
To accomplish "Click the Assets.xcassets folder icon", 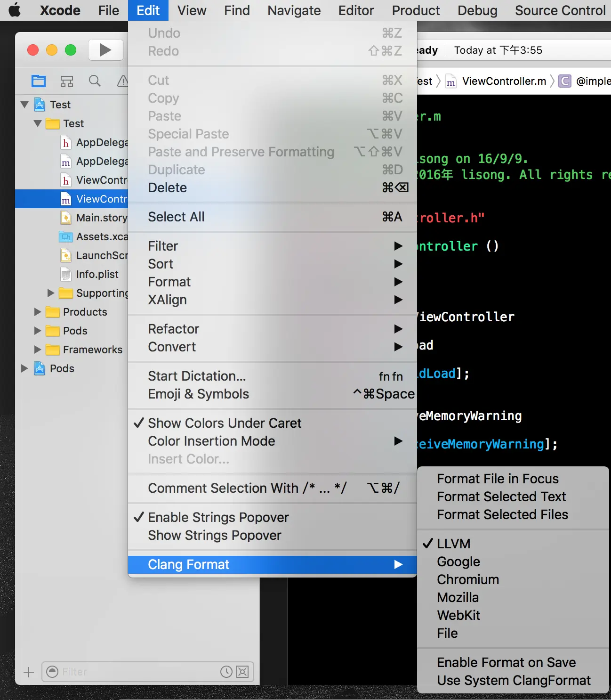I will click(66, 236).
